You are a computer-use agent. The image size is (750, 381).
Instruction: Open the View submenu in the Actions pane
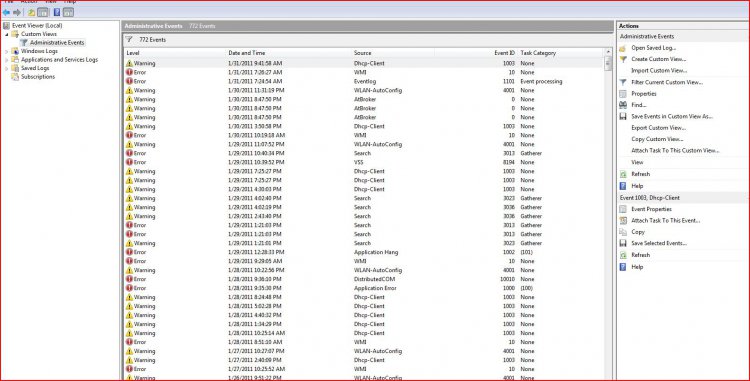pyautogui.click(x=637, y=163)
